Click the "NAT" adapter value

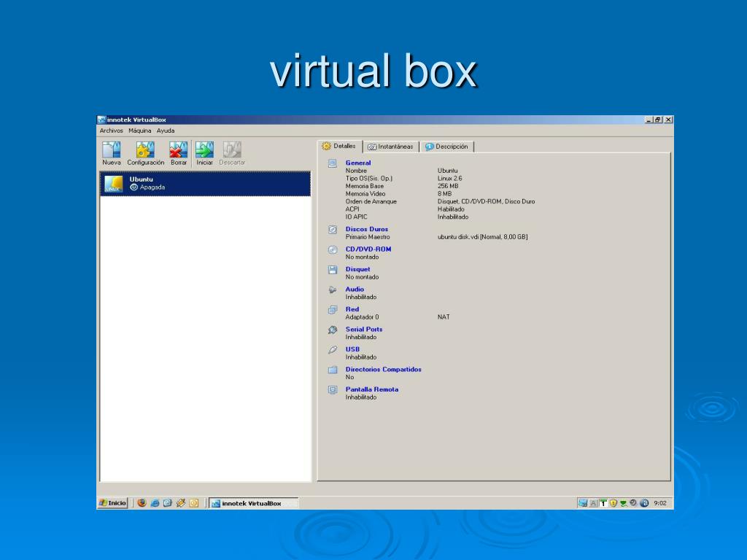point(444,316)
